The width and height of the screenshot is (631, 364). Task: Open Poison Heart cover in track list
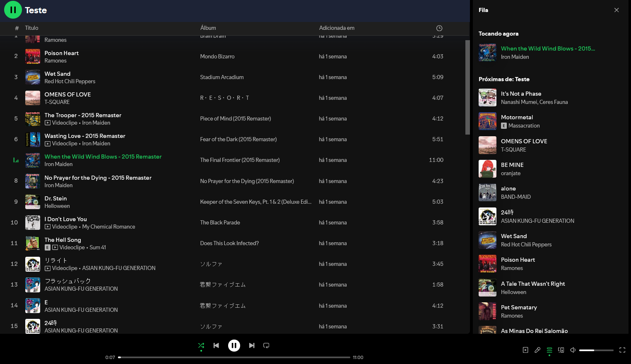(33, 56)
